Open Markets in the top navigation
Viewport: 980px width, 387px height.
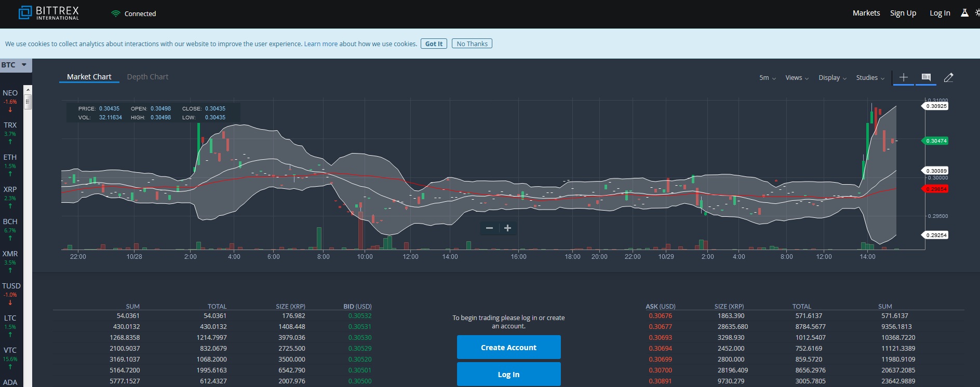point(866,13)
